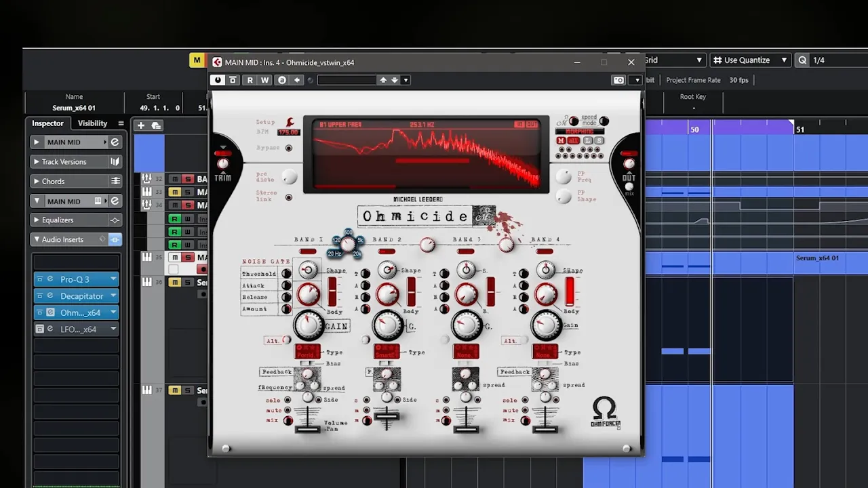This screenshot has height=488, width=868.
Task: Click the TRIM input knob
Action: [222, 163]
